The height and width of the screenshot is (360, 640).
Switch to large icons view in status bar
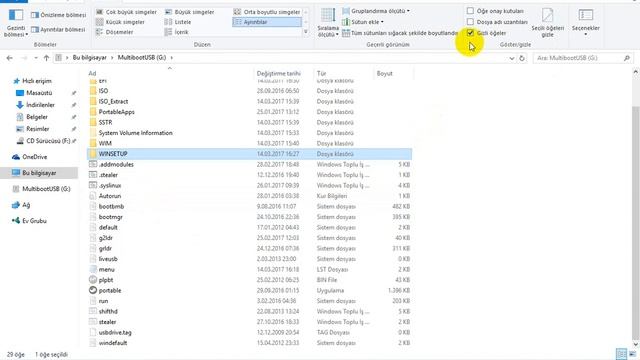632,354
